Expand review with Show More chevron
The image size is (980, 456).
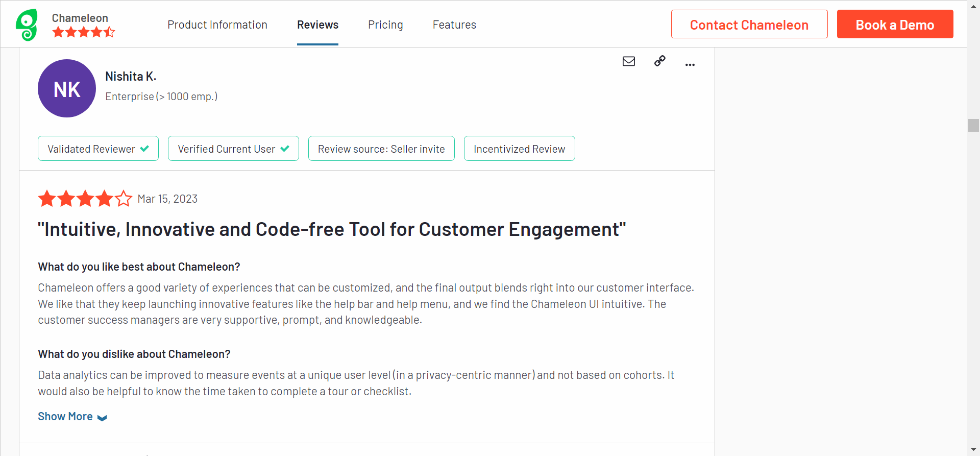[x=72, y=417]
